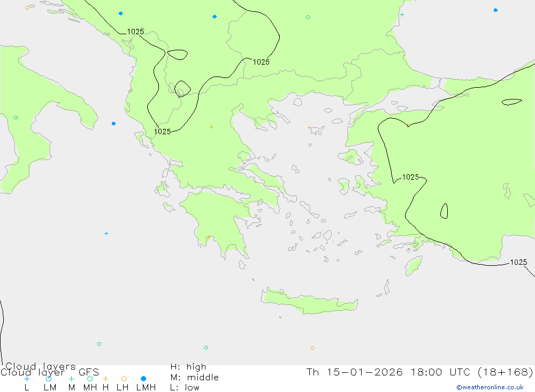Click the 'LM' legend label

[x=50, y=388]
